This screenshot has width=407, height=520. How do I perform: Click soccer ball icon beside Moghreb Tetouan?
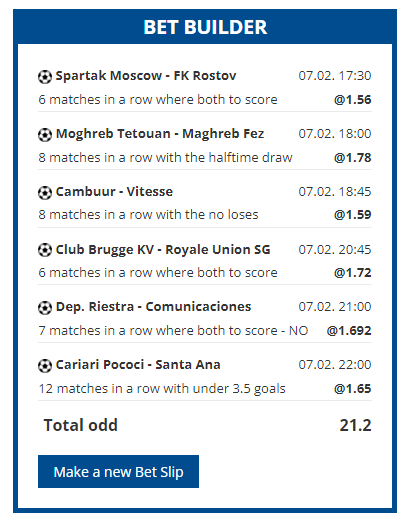tap(45, 135)
